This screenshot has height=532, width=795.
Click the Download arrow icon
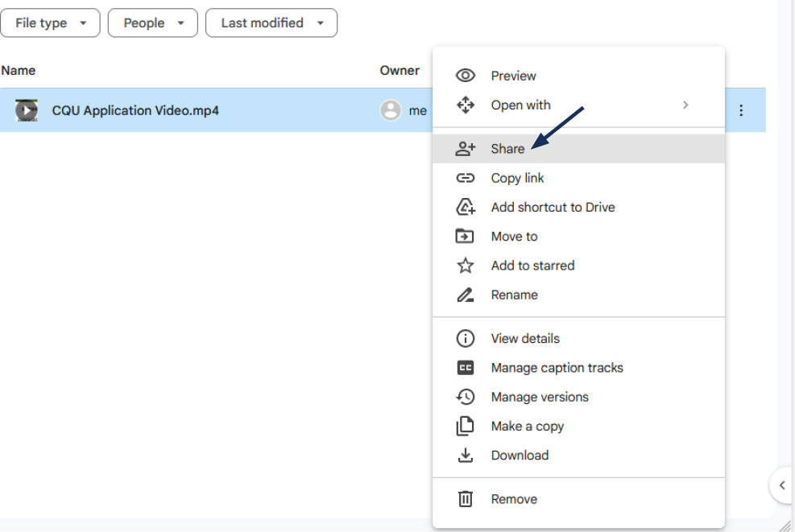point(466,456)
